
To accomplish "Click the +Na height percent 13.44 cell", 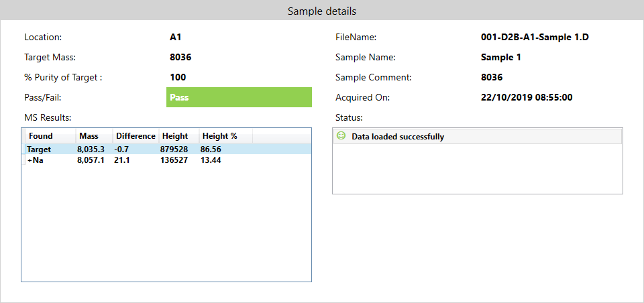I will click(x=211, y=160).
